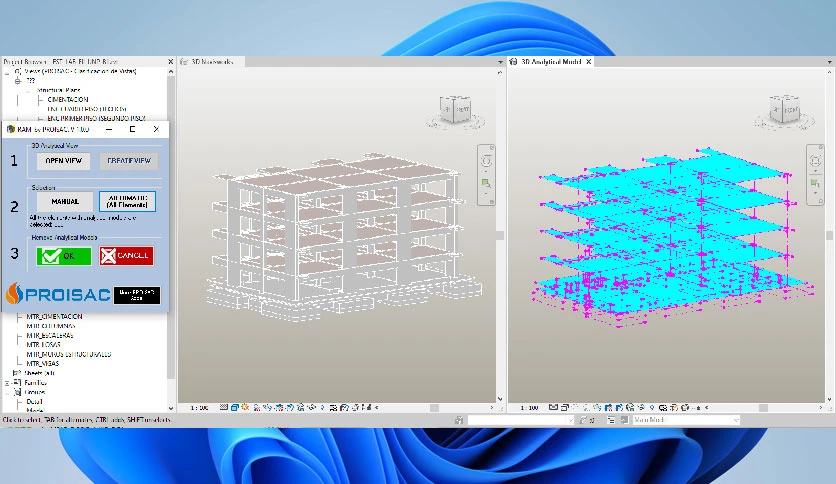
Task: Click Unlocked 3D View icon in left view
Action: 301,407
